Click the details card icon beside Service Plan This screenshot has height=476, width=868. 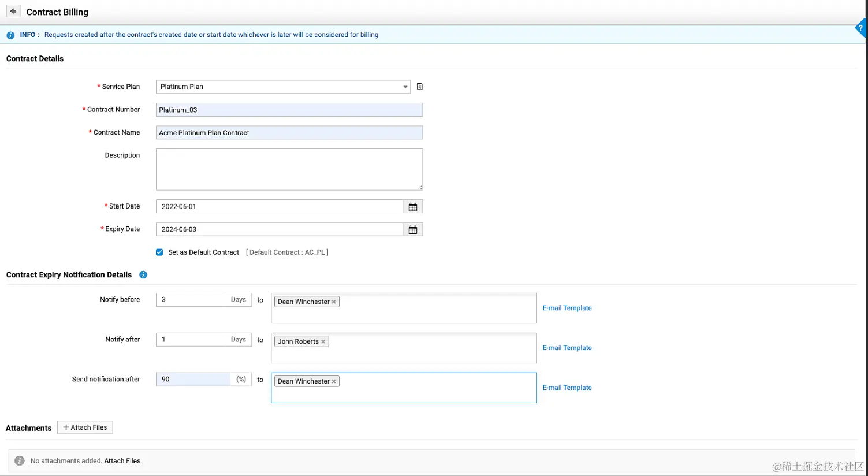click(419, 87)
